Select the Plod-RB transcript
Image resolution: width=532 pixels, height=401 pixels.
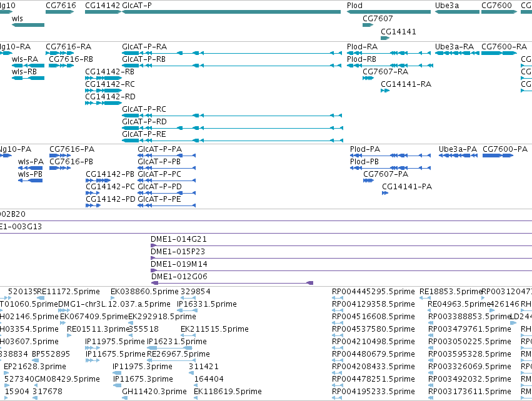pyautogui.click(x=390, y=66)
